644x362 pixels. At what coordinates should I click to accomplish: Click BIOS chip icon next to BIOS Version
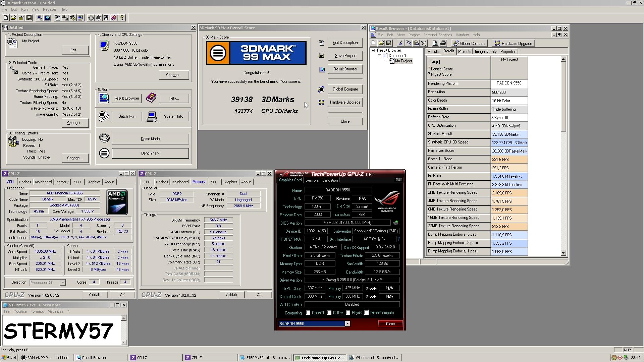396,223
